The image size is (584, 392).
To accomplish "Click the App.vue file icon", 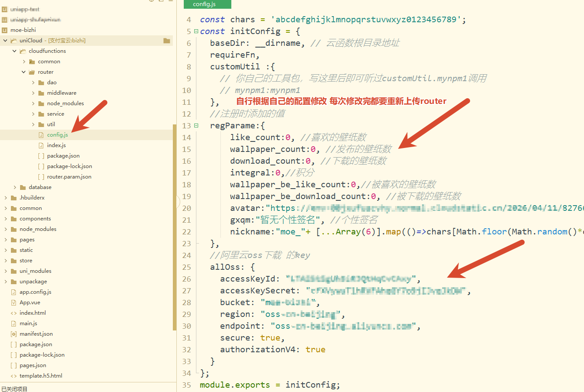I will (x=14, y=303).
